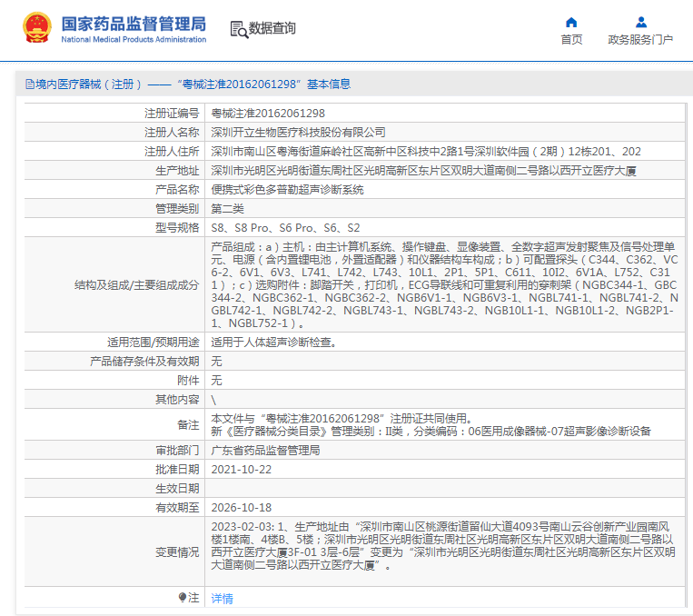Open the 政务服务门户 text link

[640, 40]
